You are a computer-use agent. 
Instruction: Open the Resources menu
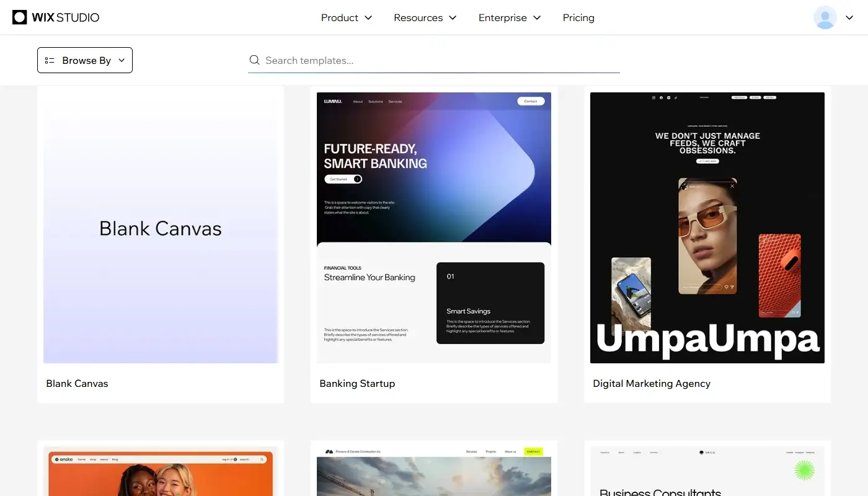[425, 17]
